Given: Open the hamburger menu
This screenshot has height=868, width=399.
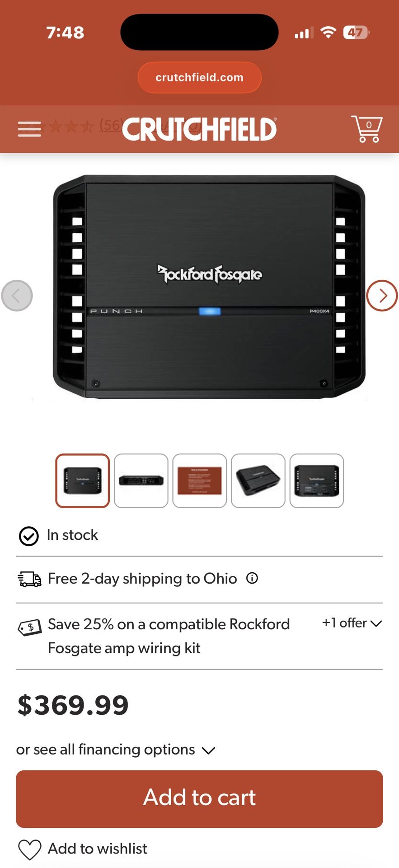Looking at the screenshot, I should pyautogui.click(x=29, y=129).
